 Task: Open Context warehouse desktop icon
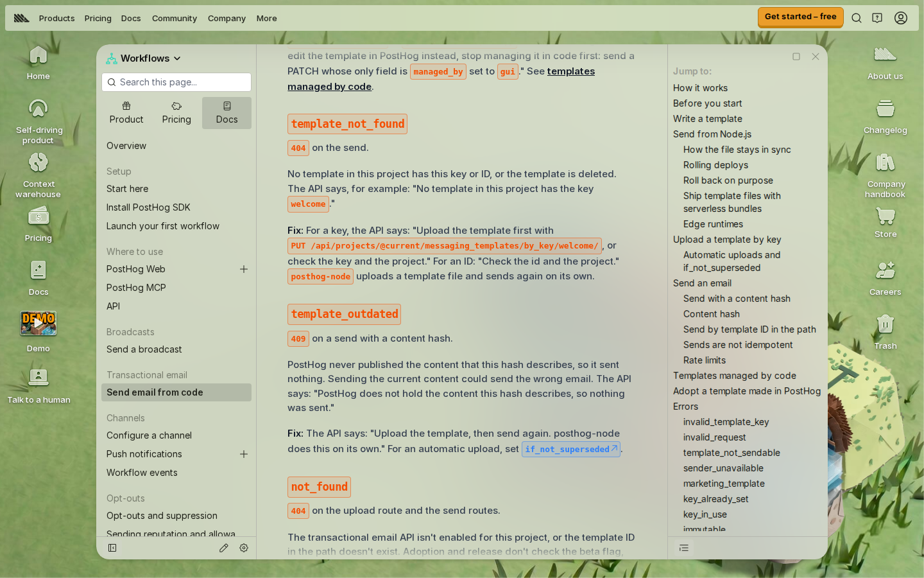pos(38,175)
